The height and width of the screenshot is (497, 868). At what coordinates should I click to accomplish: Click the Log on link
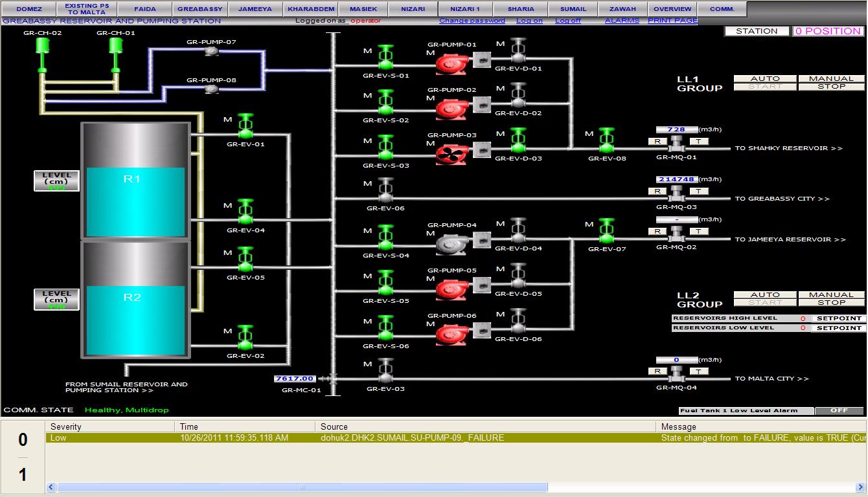click(x=529, y=21)
